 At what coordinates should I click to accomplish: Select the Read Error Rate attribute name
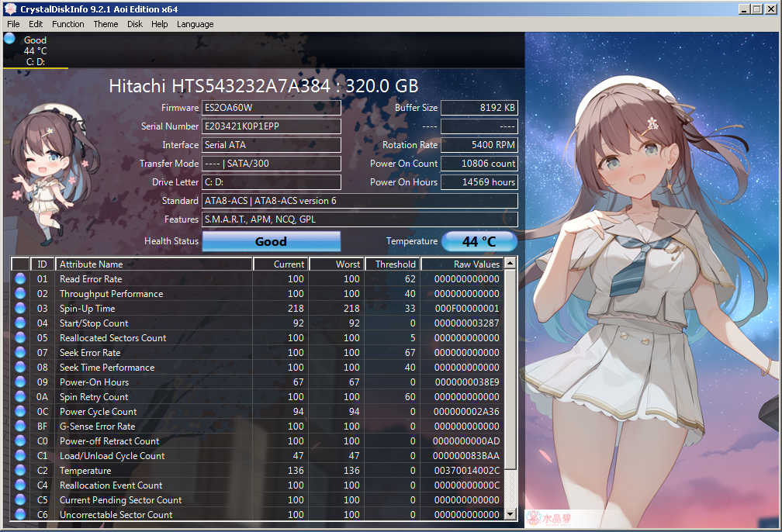(91, 279)
